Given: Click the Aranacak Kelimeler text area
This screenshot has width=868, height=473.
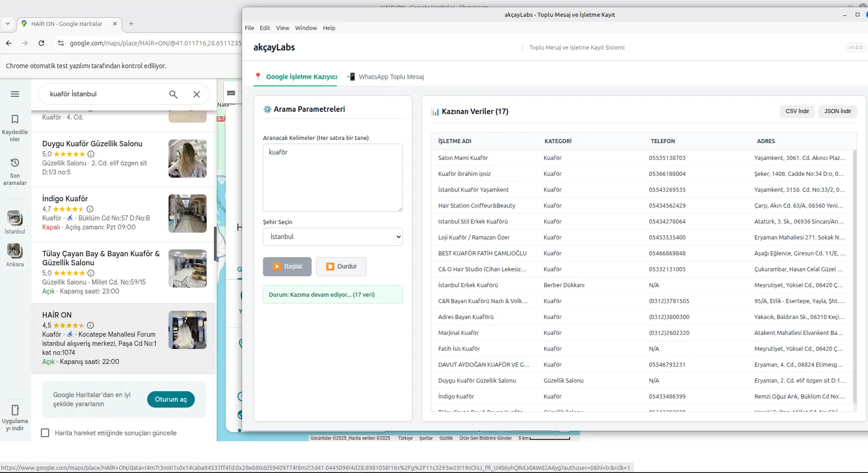Looking at the screenshot, I should tap(332, 178).
